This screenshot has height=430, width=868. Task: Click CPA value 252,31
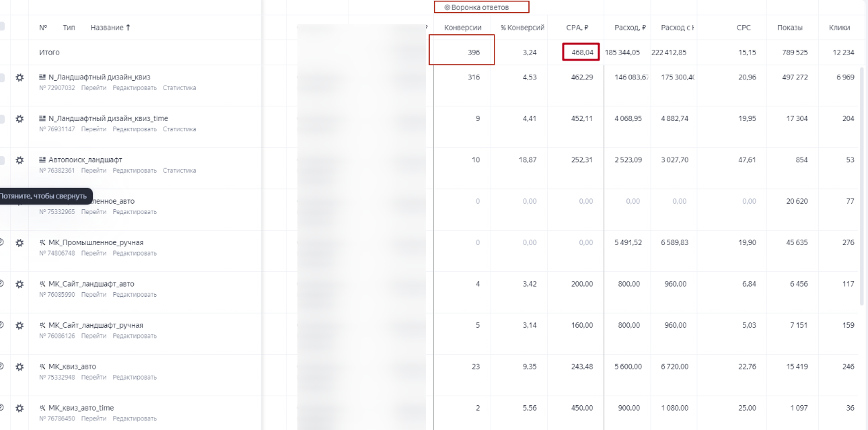[x=581, y=159]
